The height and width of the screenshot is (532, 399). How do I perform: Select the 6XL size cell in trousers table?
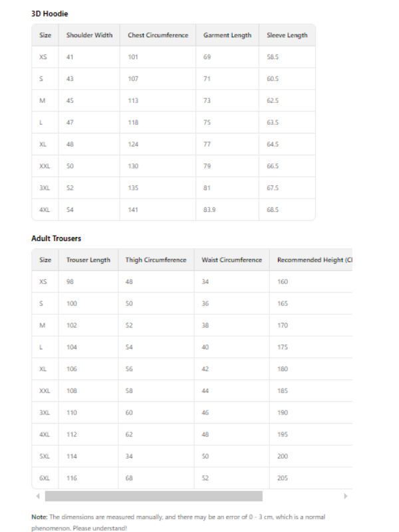[44, 478]
